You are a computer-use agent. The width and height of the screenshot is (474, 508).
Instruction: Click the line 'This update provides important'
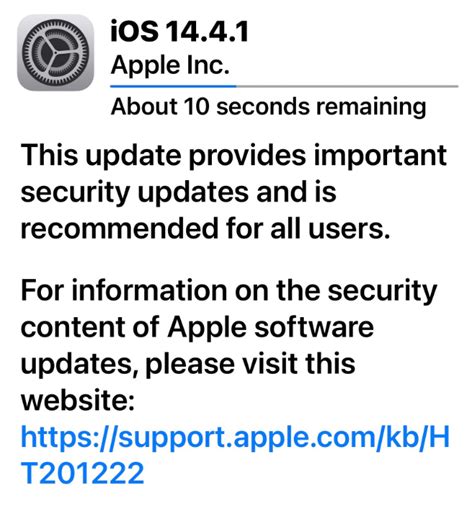point(234,156)
